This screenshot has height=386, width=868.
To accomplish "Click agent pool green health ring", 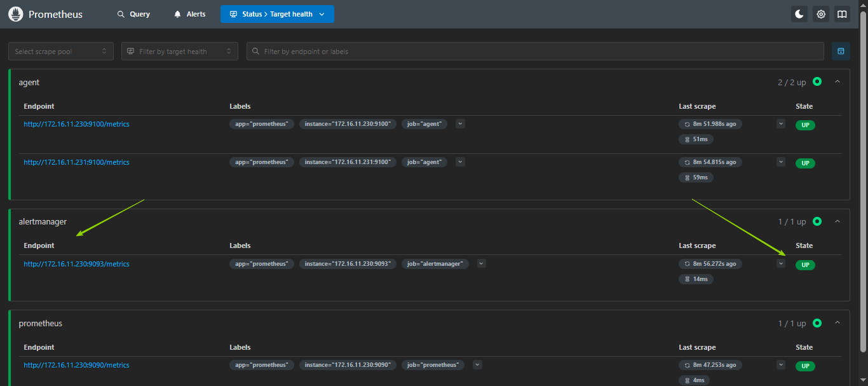I will tap(817, 81).
